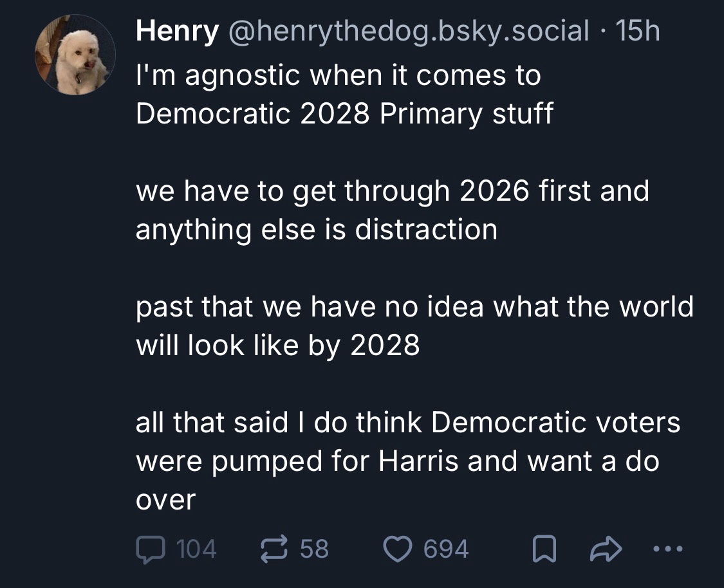Image resolution: width=724 pixels, height=588 pixels.
Task: Click the reply speech bubble icon
Action: pyautogui.click(x=150, y=549)
